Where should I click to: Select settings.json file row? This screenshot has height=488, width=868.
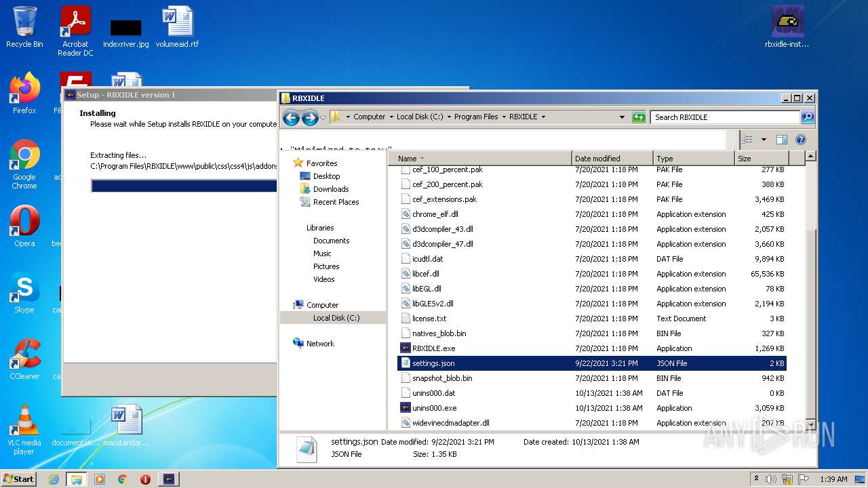[x=592, y=363]
